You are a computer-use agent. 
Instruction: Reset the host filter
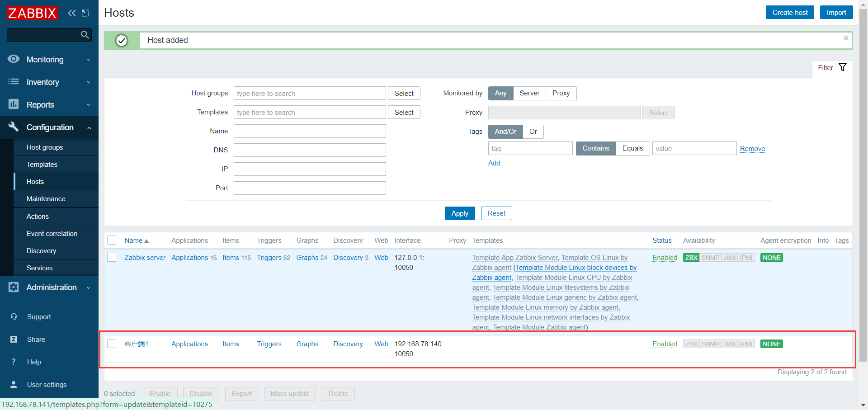click(x=496, y=213)
